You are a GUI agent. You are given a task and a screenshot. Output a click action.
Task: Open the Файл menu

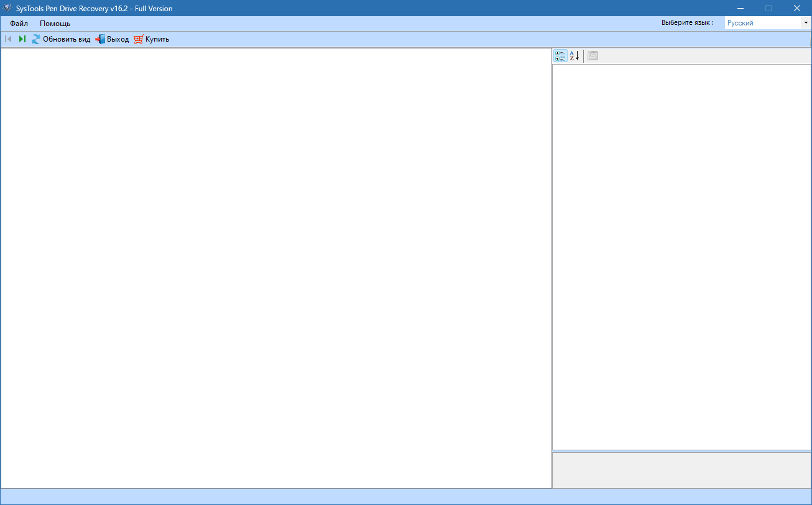(x=19, y=24)
